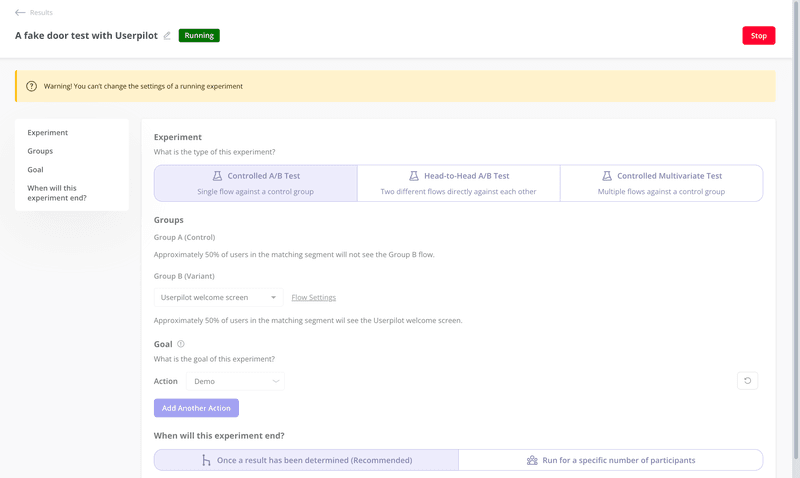Image resolution: width=800 pixels, height=478 pixels.
Task: Choose Run for a specific number of participants
Action: (x=610, y=460)
